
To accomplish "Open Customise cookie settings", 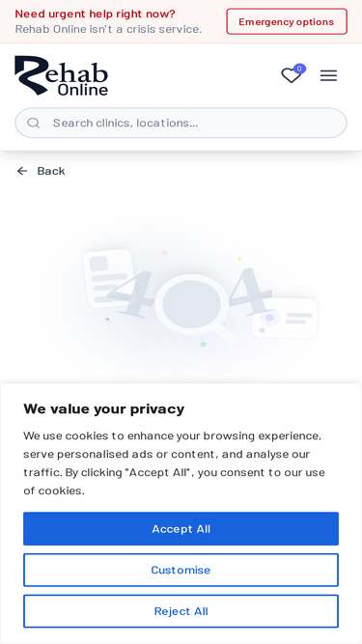I will point(181,570).
